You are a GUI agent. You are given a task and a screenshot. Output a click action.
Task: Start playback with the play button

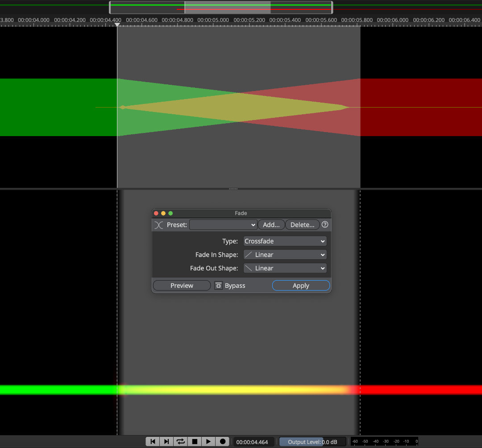[208, 442]
